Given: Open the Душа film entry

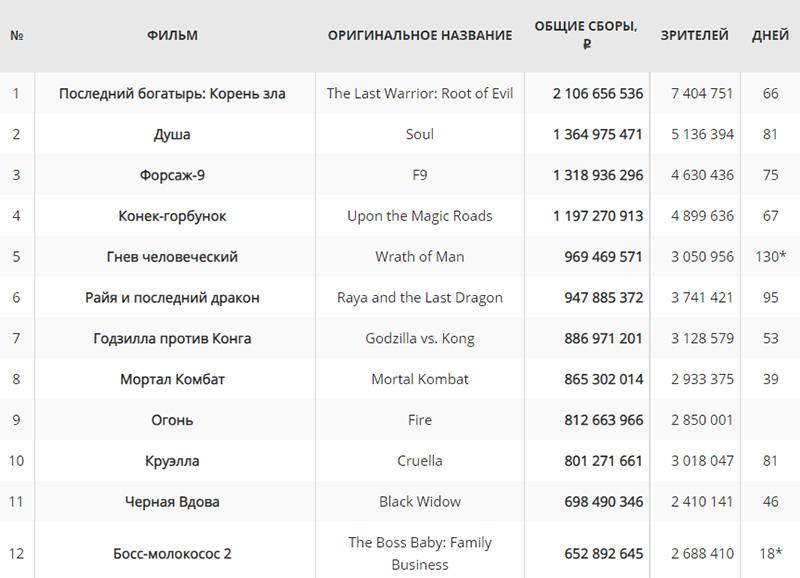Looking at the screenshot, I should click(172, 135).
